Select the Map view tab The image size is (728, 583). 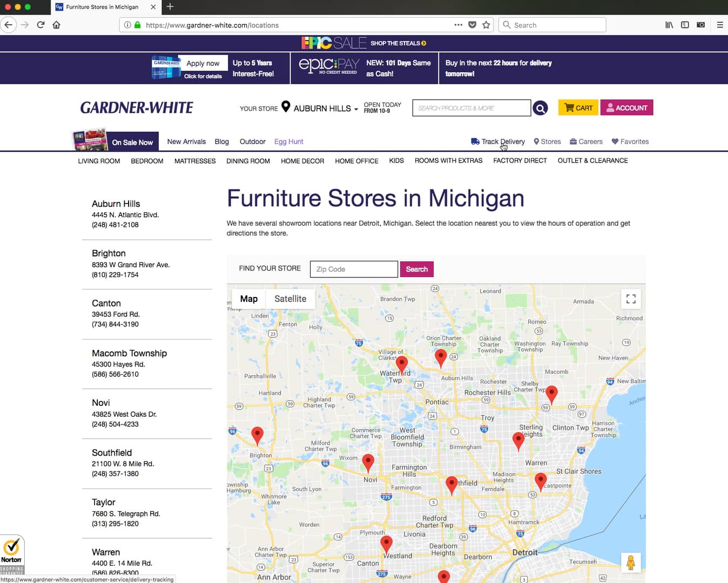[248, 299]
